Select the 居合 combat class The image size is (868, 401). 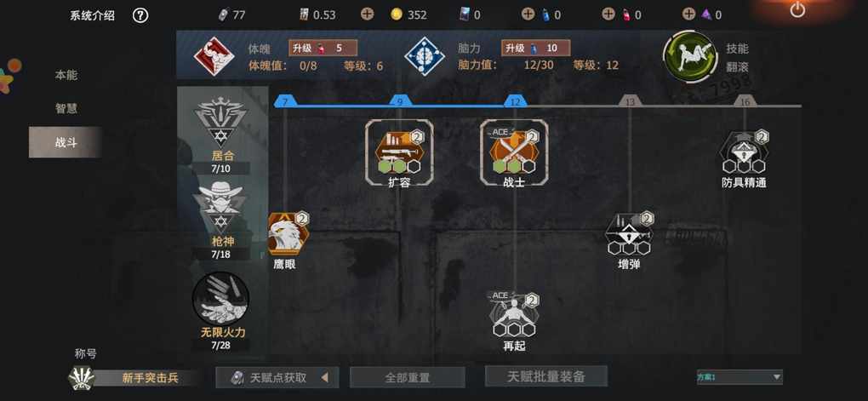221,129
